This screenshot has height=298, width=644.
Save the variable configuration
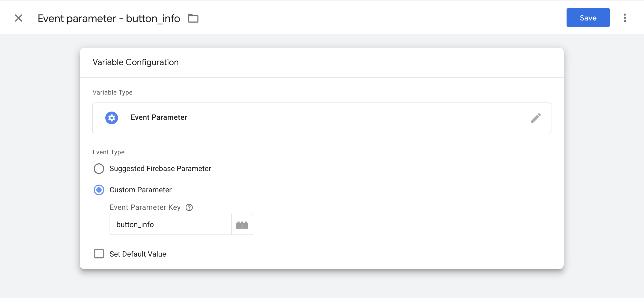[588, 18]
